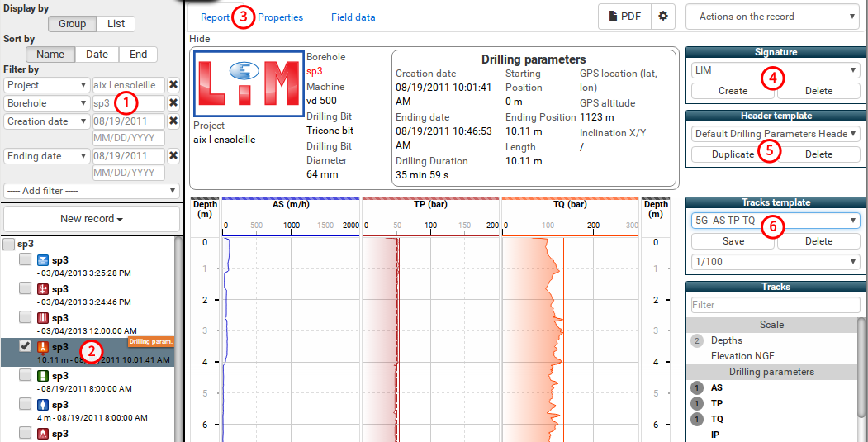Click the dark red record icon dated 3:24:46 PM
Viewport: 868px width, 442px height.
pyautogui.click(x=45, y=289)
